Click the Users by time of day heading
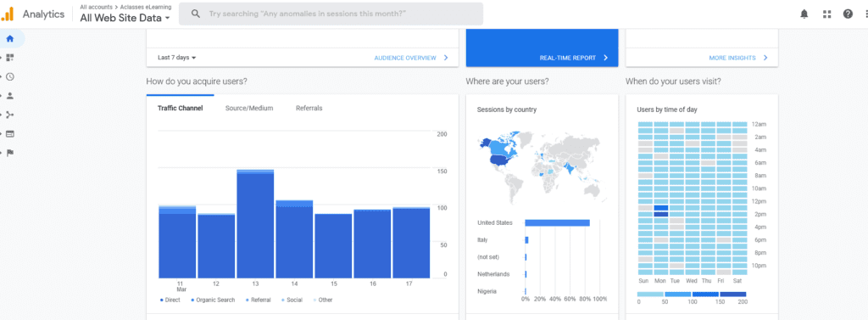The height and width of the screenshot is (320, 868). [667, 109]
